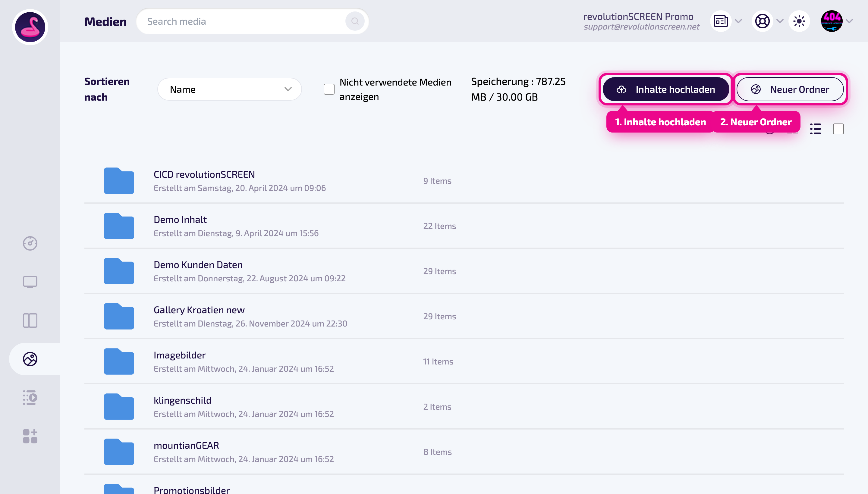Click folder icon of Imagebilder
The height and width of the screenshot is (494, 868).
[119, 361]
